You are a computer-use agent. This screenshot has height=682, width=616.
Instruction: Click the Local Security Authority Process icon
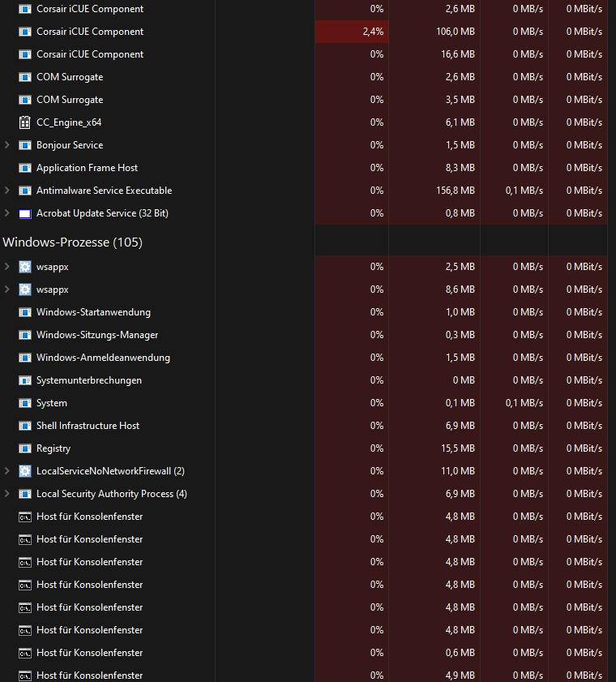(x=25, y=494)
